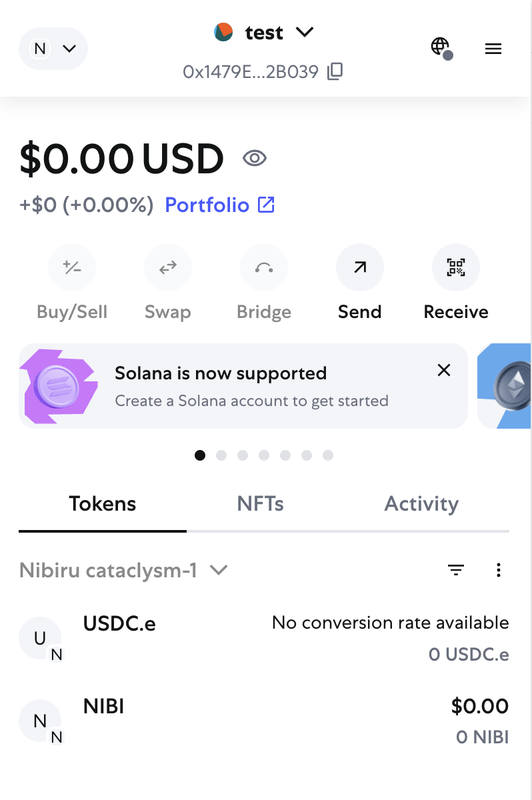
Task: Dismiss the Solana is now supported banner
Action: pos(444,371)
